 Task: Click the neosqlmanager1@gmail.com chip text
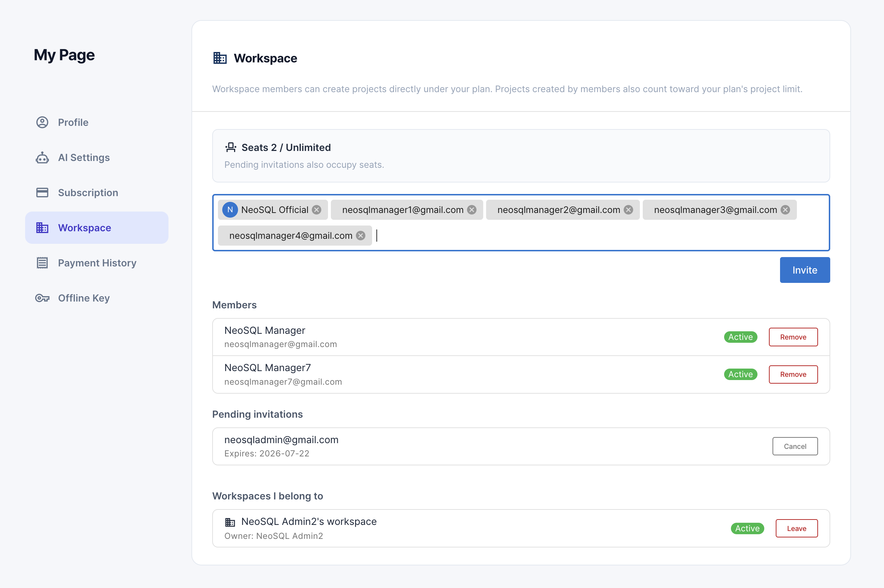pyautogui.click(x=403, y=210)
